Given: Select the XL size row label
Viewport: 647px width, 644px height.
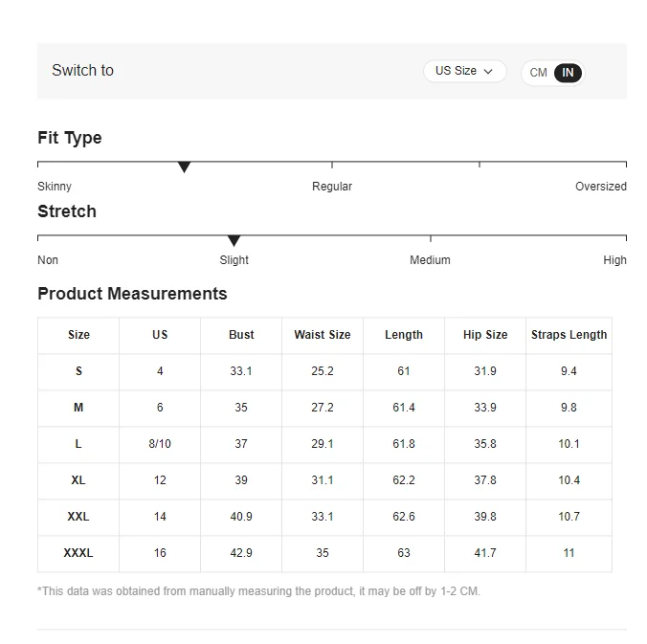Looking at the screenshot, I should (78, 480).
